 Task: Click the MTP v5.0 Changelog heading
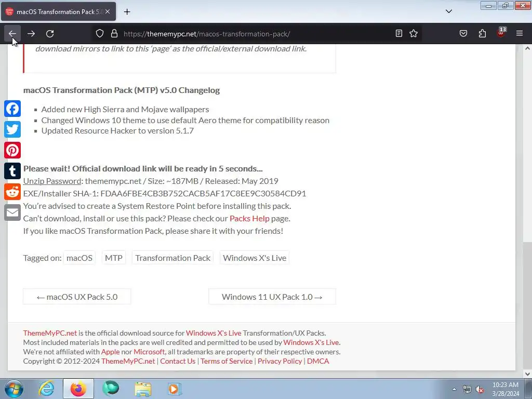122,90
